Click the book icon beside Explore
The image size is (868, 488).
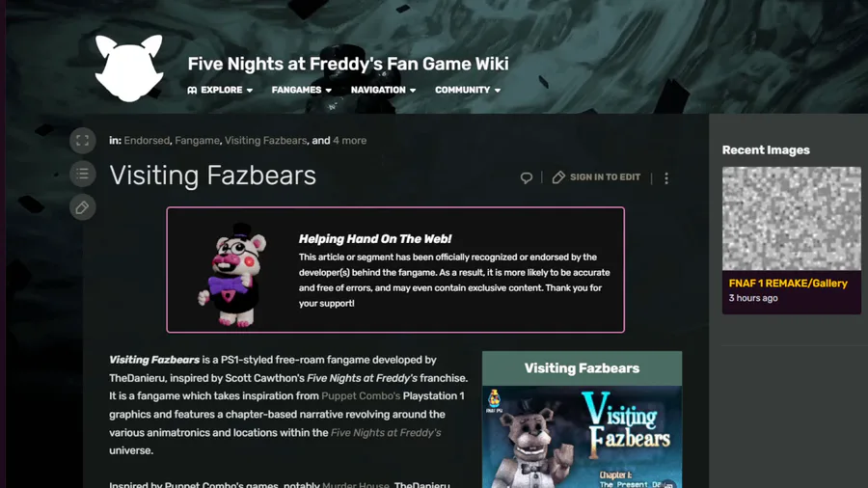[192, 91]
